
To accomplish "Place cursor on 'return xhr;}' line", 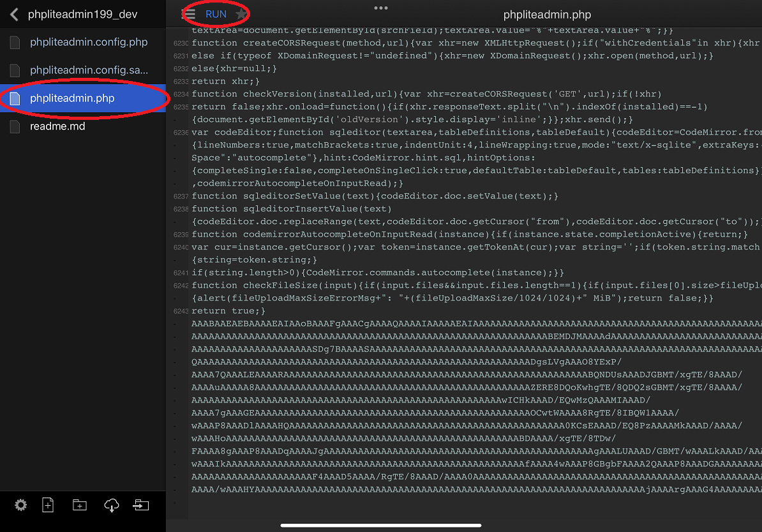I will tap(225, 82).
